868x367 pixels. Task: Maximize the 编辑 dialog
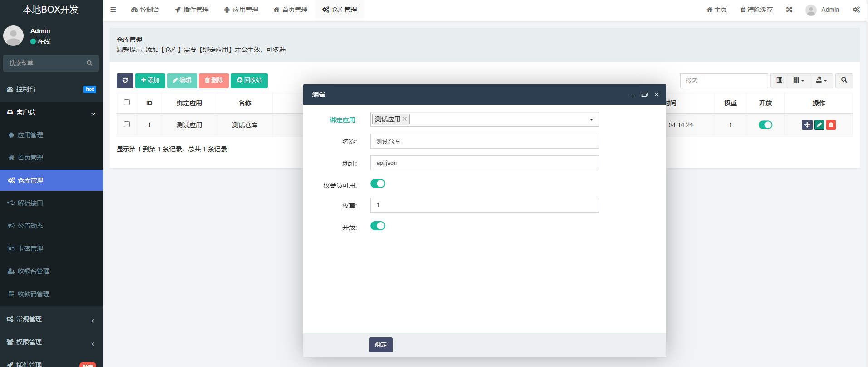[644, 95]
